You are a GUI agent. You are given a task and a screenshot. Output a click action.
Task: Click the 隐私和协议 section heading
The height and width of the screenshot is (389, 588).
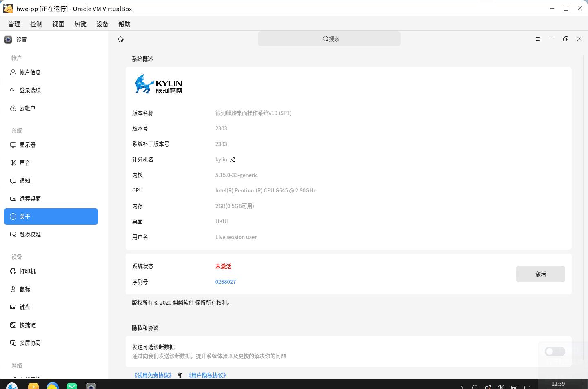(x=145, y=328)
